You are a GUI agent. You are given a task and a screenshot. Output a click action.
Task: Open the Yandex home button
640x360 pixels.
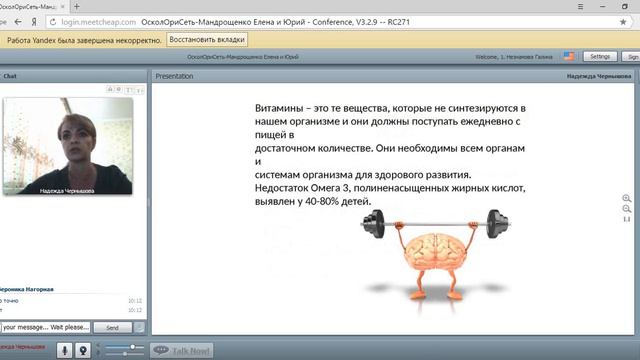pos(34,22)
